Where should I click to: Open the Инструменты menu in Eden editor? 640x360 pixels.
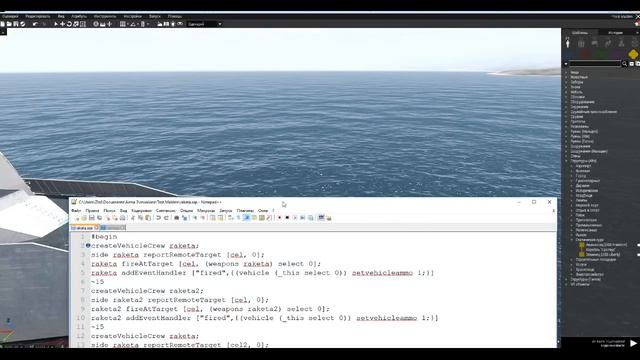pos(105,16)
